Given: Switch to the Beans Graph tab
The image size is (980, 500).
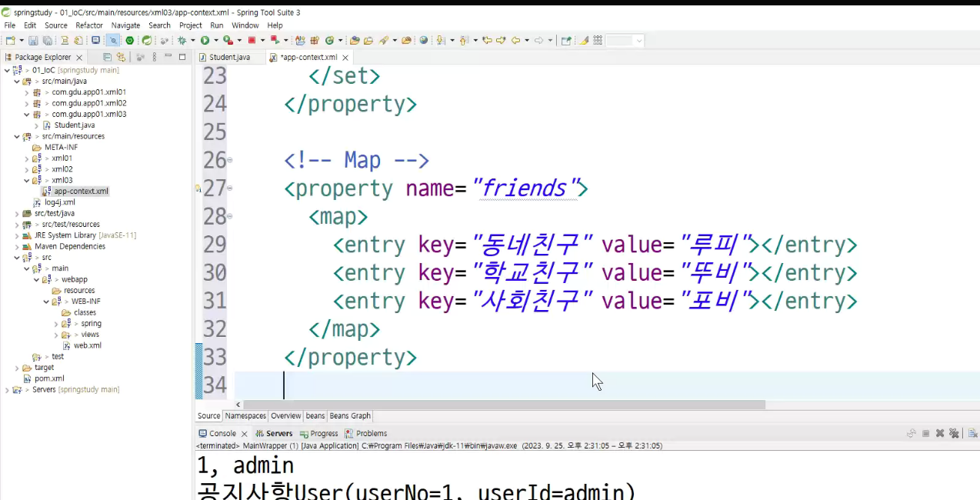Looking at the screenshot, I should coord(350,416).
